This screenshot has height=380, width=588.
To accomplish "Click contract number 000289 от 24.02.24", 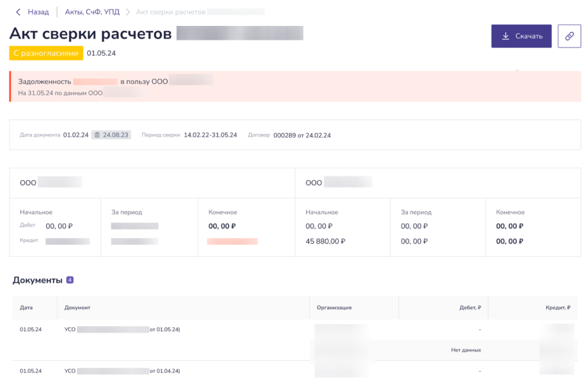I will (x=302, y=135).
